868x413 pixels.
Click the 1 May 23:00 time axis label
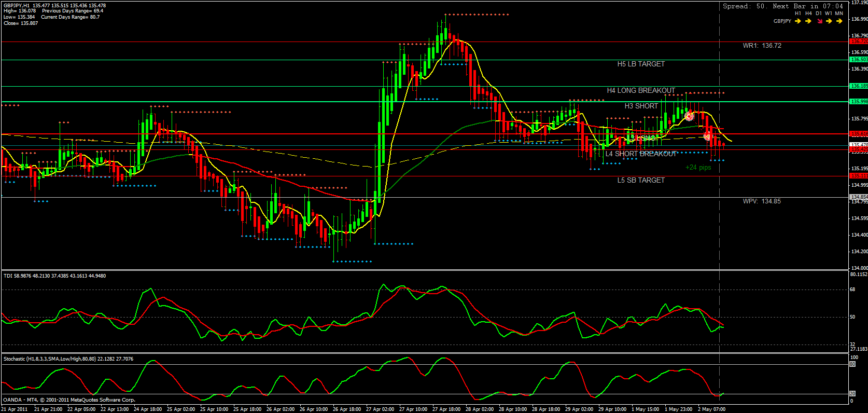pyautogui.click(x=678, y=409)
